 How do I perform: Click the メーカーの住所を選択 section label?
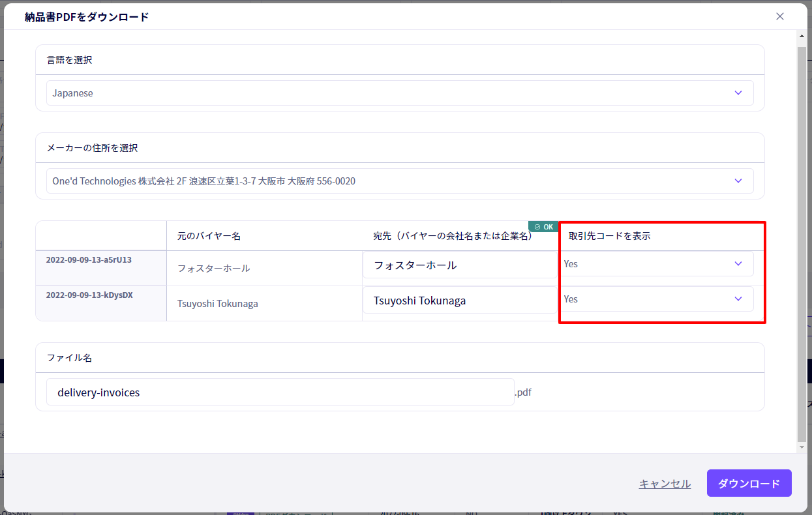pos(92,148)
